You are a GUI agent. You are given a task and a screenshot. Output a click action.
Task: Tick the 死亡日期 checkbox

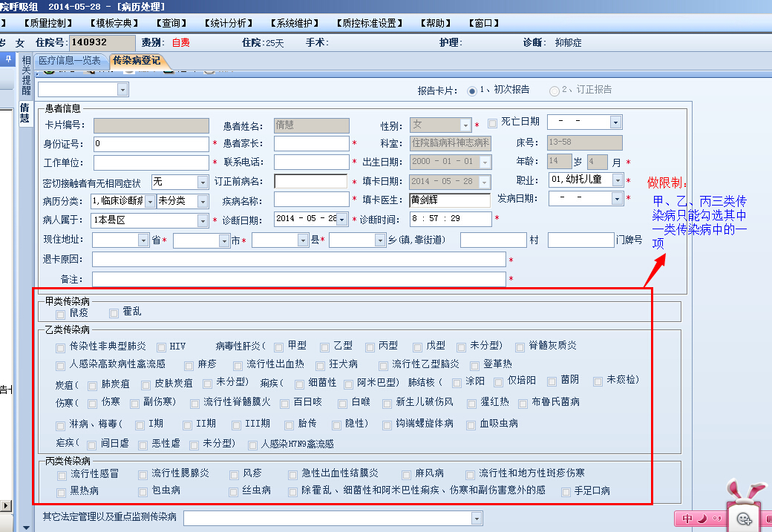[x=492, y=123]
